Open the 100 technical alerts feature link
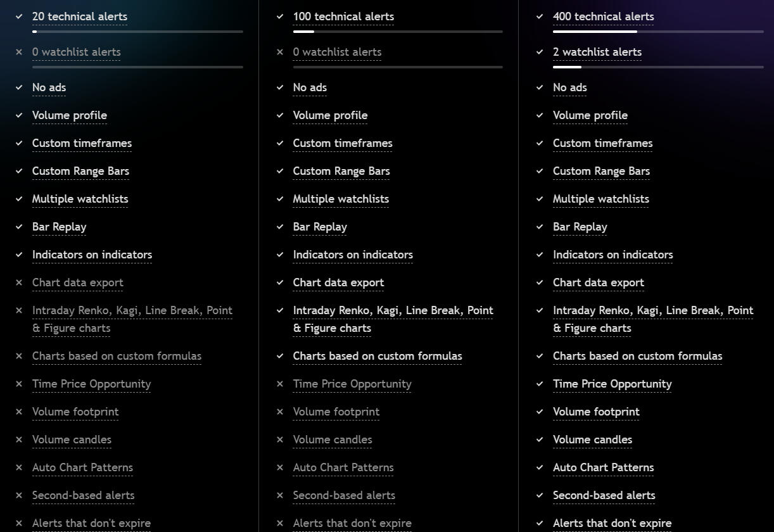Viewport: 774px width, 532px height. pos(343,16)
